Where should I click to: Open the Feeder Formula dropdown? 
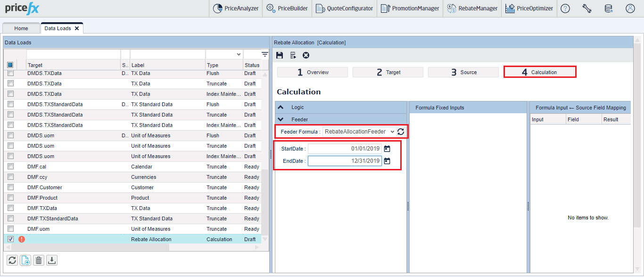[359, 132]
